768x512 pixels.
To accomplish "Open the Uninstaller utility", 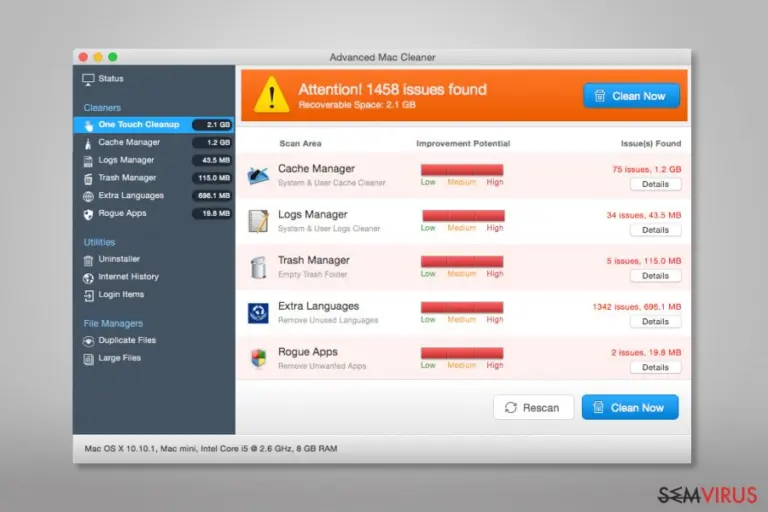I will (119, 259).
